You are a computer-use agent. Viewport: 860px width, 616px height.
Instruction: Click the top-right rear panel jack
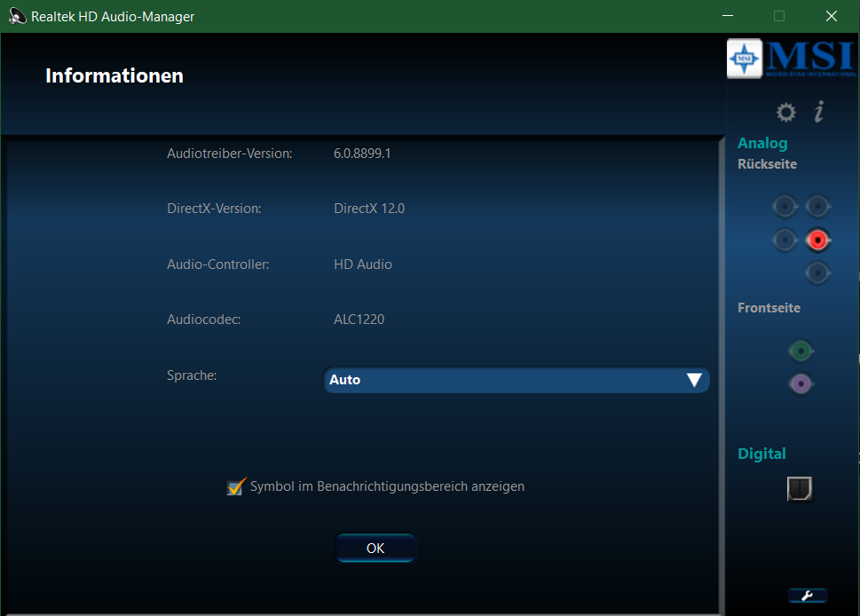coord(817,207)
